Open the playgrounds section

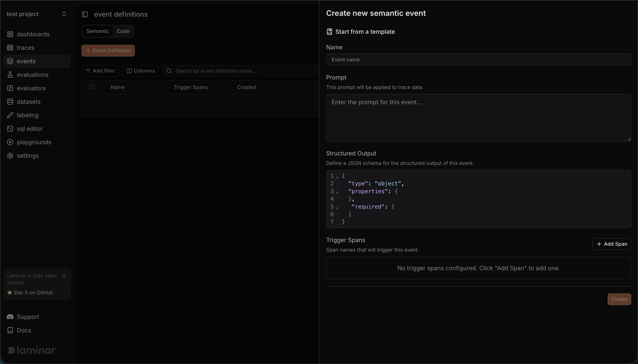(x=34, y=142)
